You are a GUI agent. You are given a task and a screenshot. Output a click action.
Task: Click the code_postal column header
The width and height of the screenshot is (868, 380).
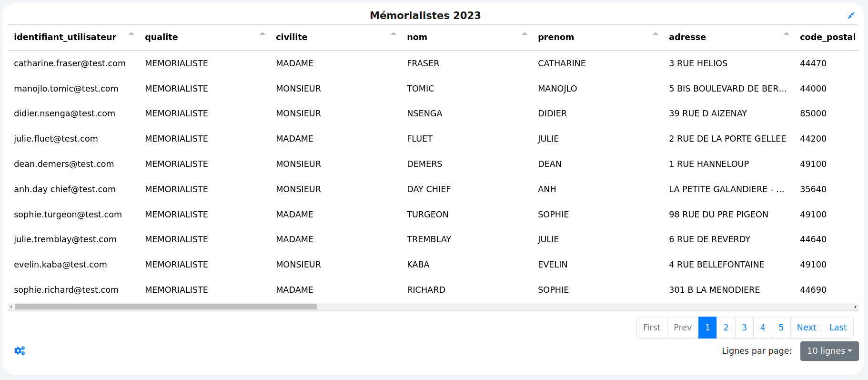coord(828,37)
